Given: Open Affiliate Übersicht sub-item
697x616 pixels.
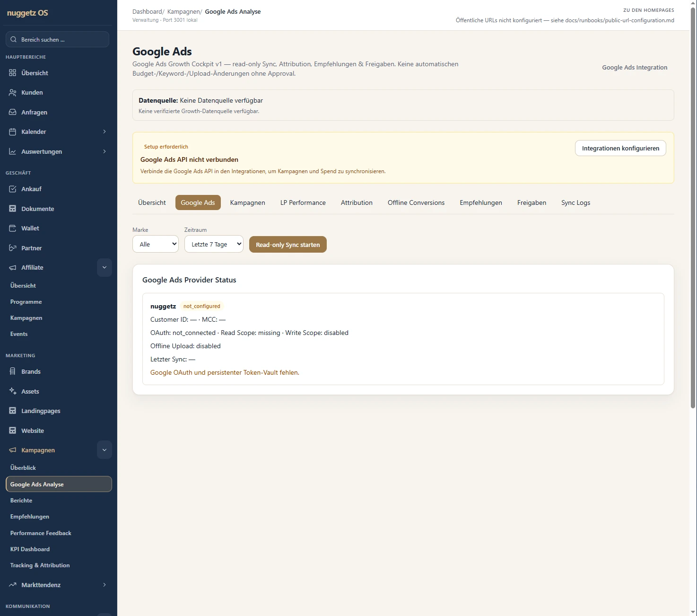Looking at the screenshot, I should (x=23, y=286).
